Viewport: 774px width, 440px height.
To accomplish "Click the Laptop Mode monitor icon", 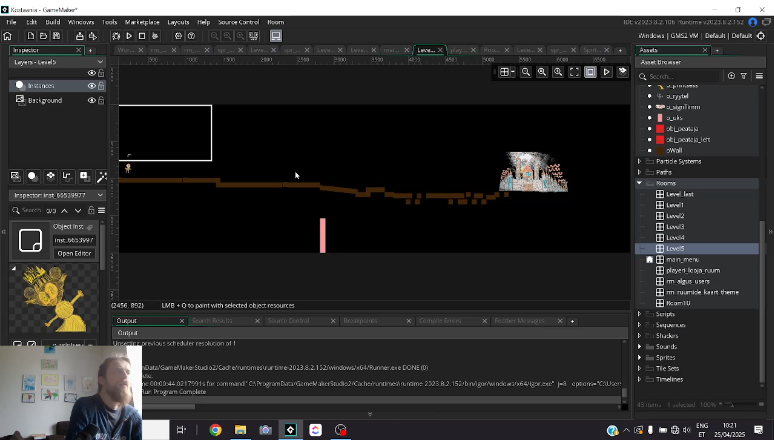I will (x=276, y=36).
